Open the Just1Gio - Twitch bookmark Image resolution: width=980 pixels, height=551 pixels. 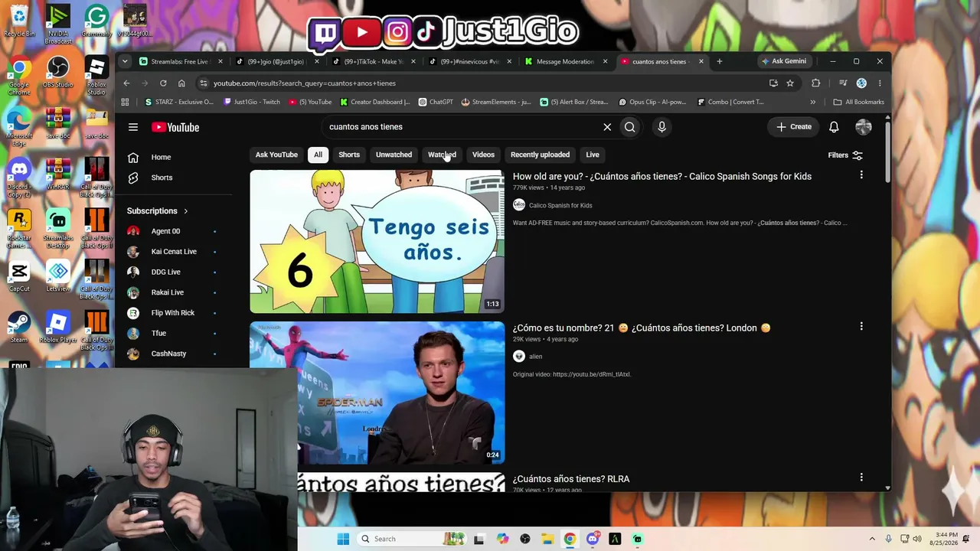(252, 102)
